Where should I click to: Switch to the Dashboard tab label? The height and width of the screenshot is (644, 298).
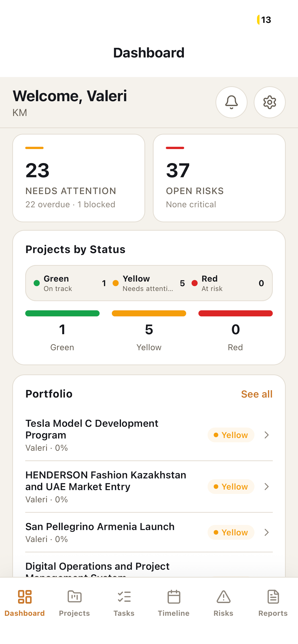pyautogui.click(x=25, y=613)
